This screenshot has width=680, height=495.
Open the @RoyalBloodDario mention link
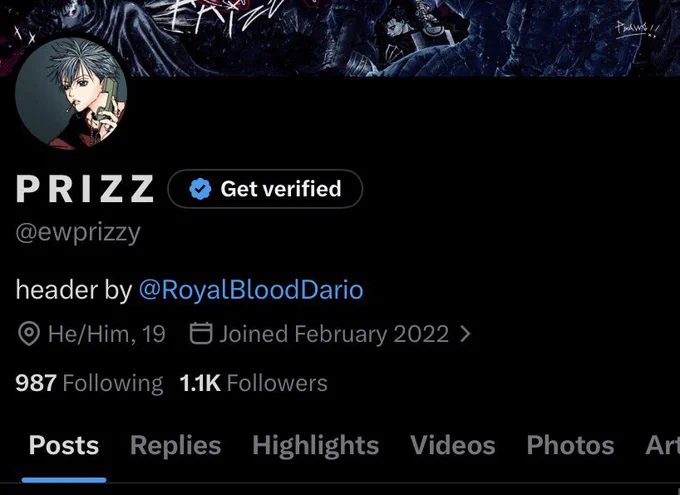click(251, 290)
